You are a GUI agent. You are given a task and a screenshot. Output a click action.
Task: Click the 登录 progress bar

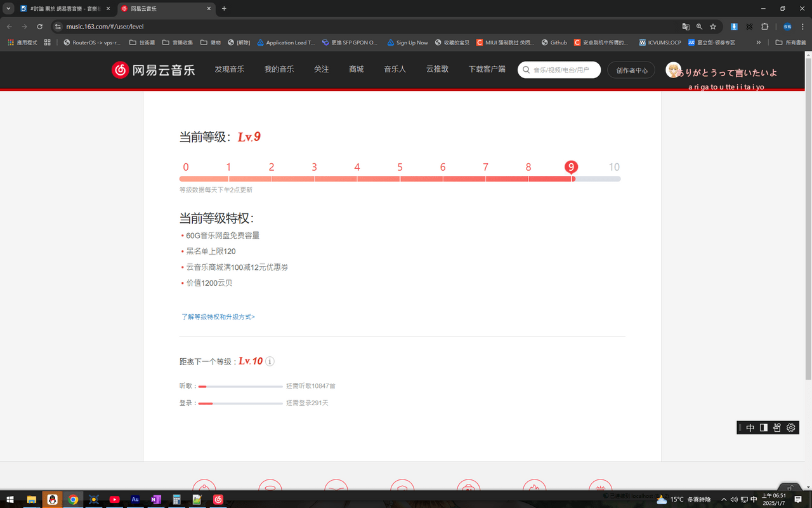pos(240,403)
